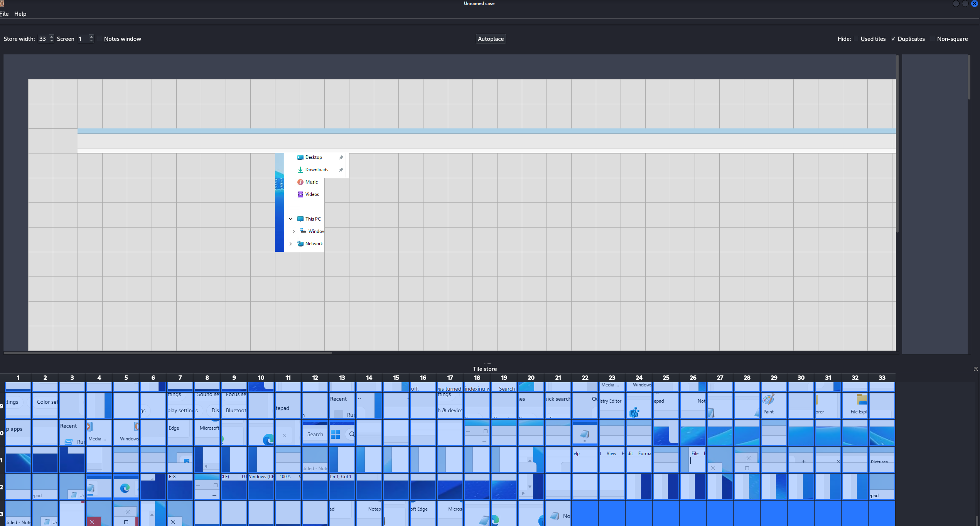This screenshot has width=980, height=526.
Task: Open the Help menu
Action: pyautogui.click(x=20, y=13)
